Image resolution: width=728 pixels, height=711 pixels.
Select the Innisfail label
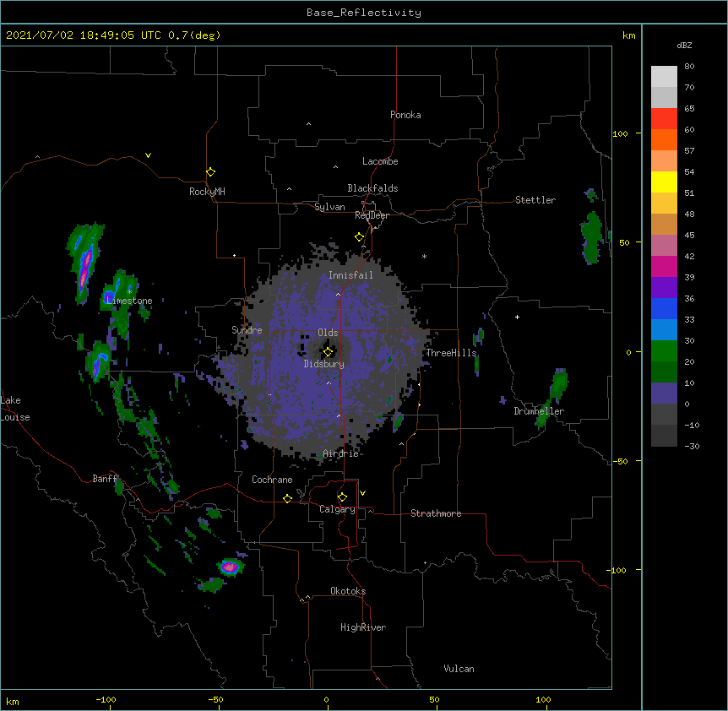[350, 275]
